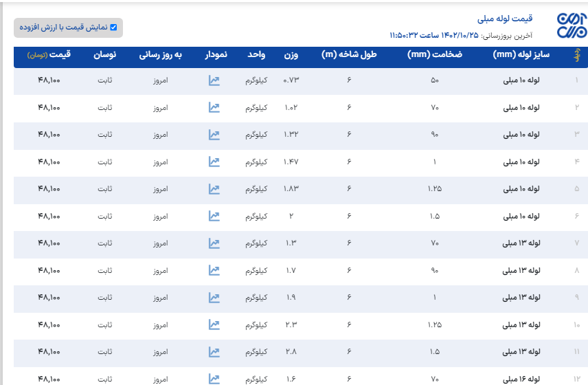Click the وزن column header
Image resolution: width=588 pixels, height=385 pixels.
click(x=291, y=55)
